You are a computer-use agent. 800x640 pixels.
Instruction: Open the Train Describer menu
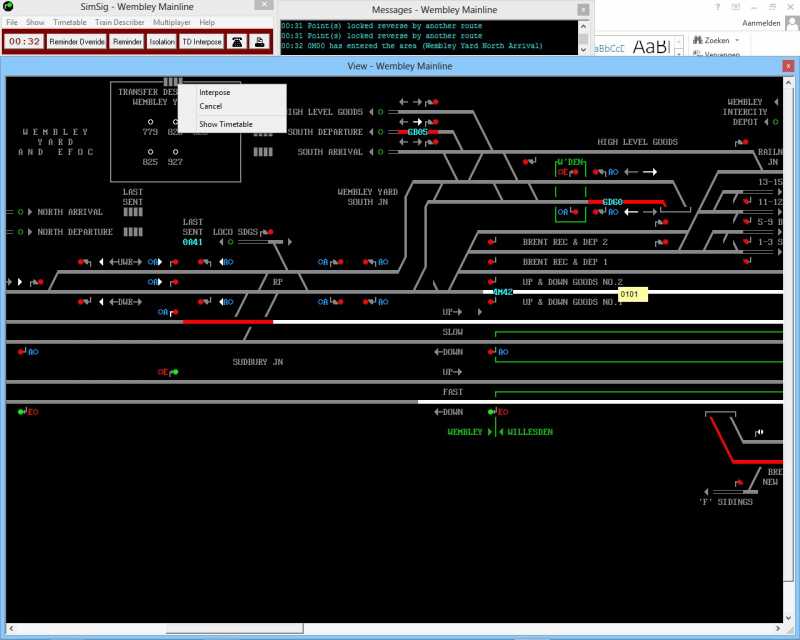119,22
